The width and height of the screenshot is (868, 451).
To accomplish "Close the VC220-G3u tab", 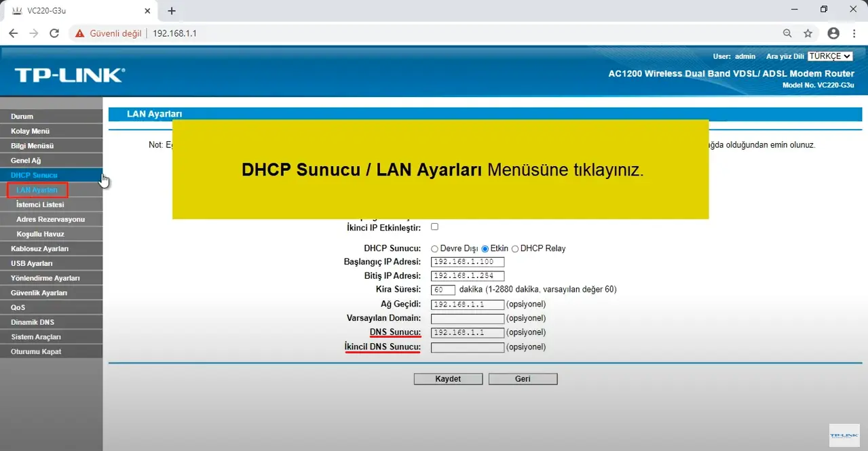I will 148,10.
